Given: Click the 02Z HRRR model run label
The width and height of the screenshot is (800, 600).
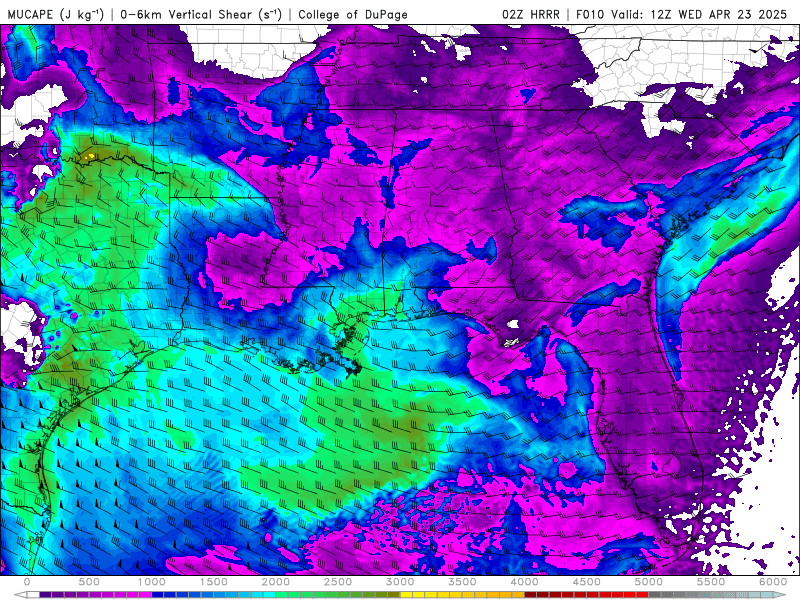Looking at the screenshot, I should 531,15.
